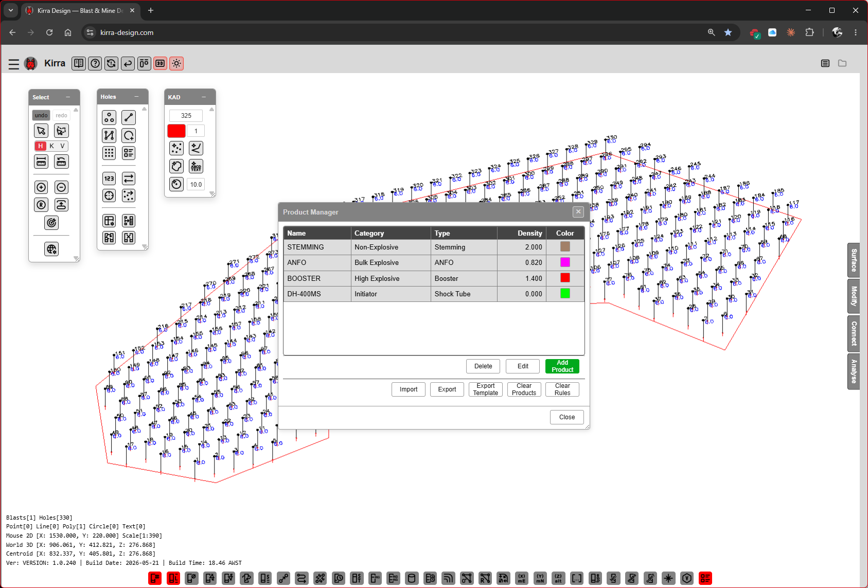Select the holes grid pattern tool

(109, 153)
